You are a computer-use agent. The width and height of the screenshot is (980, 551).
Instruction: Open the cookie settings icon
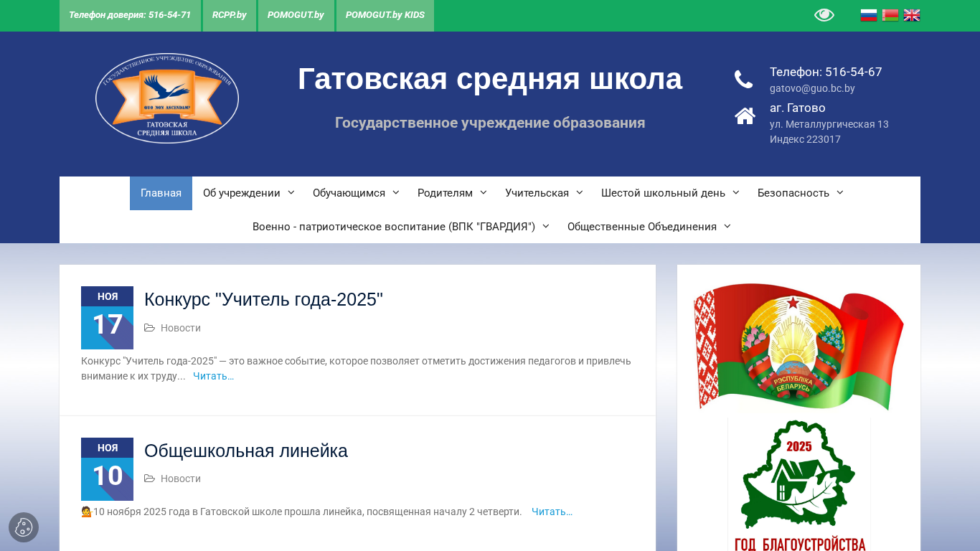pyautogui.click(x=24, y=527)
